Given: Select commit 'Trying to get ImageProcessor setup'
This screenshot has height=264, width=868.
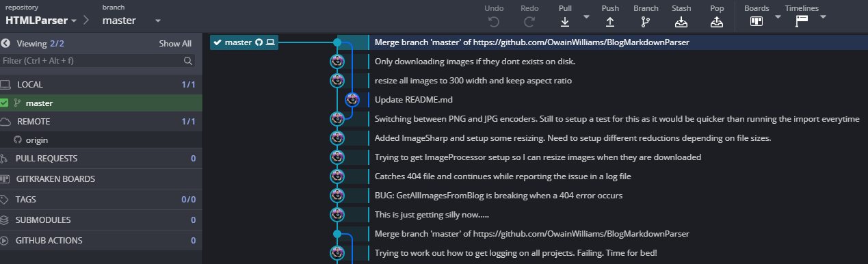Looking at the screenshot, I should (x=538, y=157).
